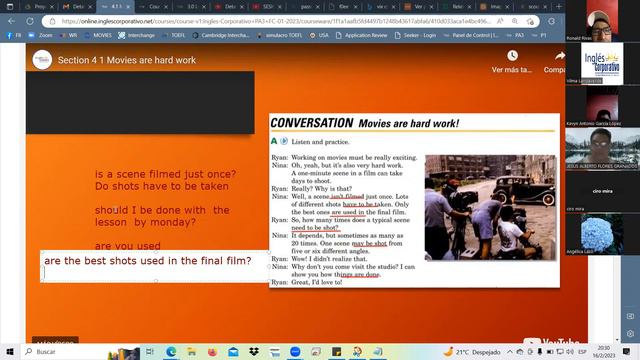Go back with the browser back arrow

(12, 21)
